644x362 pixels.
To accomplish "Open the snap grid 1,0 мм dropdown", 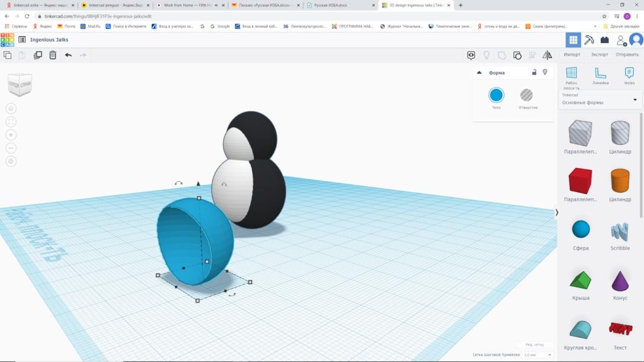I will coord(537,354).
